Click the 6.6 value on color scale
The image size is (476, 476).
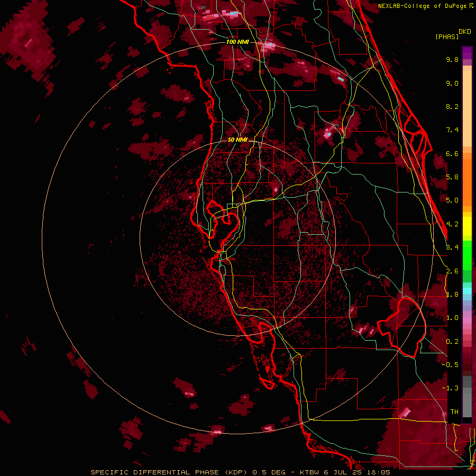point(452,153)
